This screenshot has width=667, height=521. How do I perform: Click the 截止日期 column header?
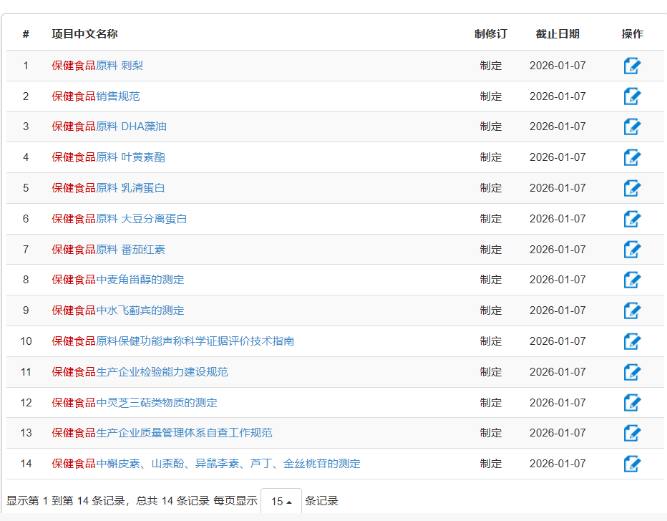557,34
